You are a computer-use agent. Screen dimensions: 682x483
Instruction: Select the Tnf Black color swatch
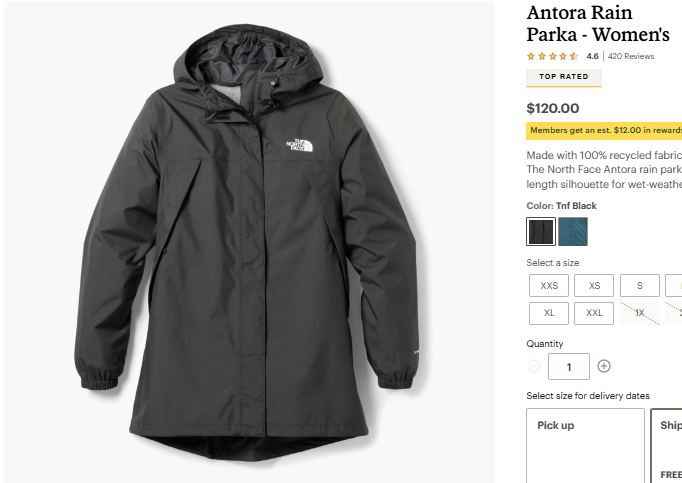click(x=541, y=232)
